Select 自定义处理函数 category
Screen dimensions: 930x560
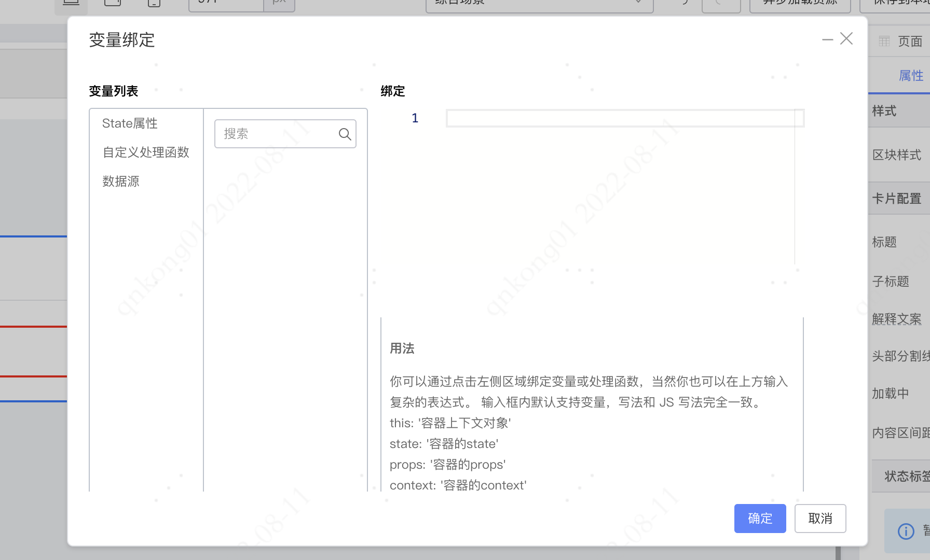coord(146,152)
